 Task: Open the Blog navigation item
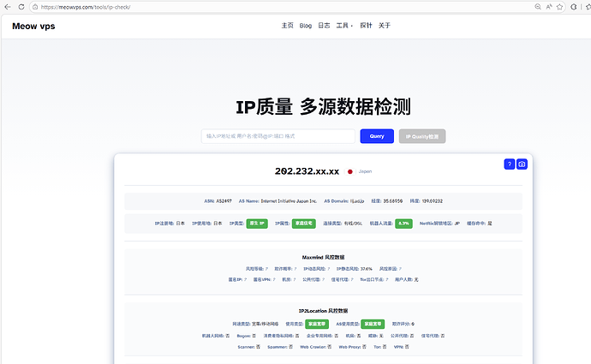(306, 26)
